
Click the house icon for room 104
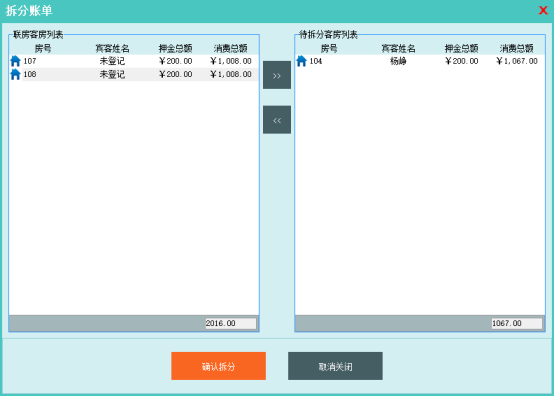point(301,61)
